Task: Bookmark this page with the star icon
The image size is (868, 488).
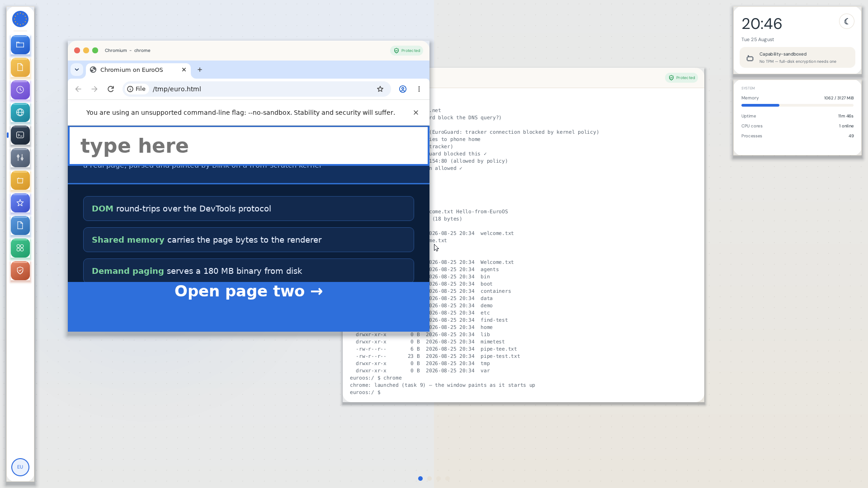Action: 380,89
